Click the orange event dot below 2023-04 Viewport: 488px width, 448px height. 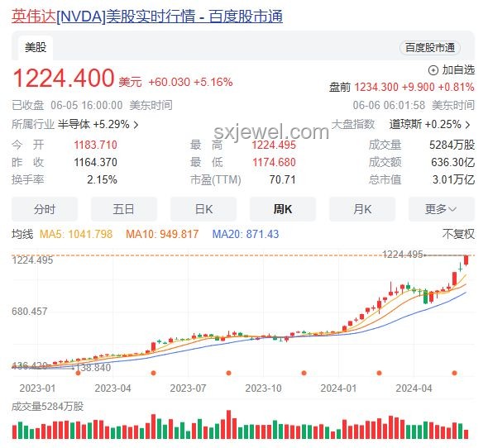tap(153, 373)
